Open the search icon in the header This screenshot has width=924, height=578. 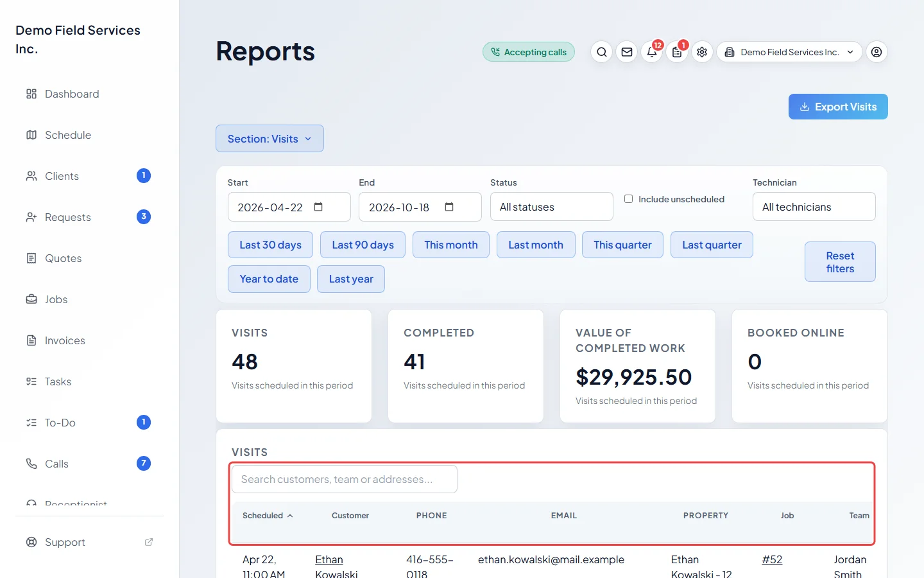coord(601,52)
